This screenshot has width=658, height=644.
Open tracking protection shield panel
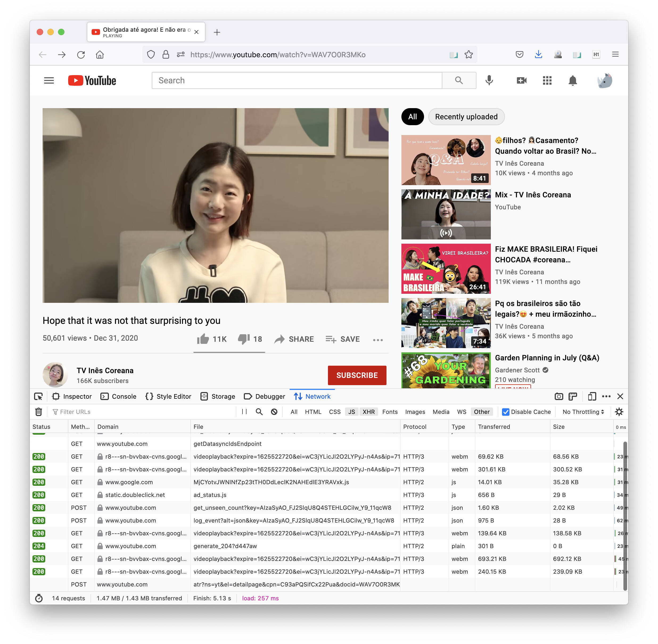point(151,54)
